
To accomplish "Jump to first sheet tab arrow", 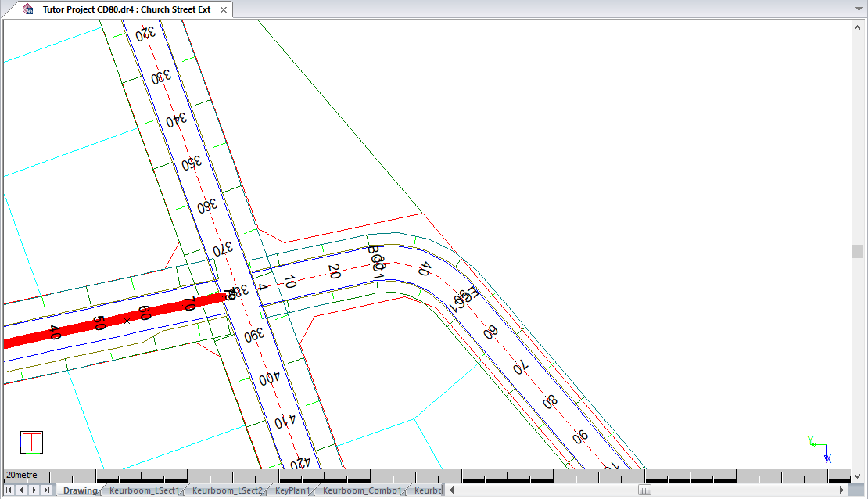I will (9, 490).
